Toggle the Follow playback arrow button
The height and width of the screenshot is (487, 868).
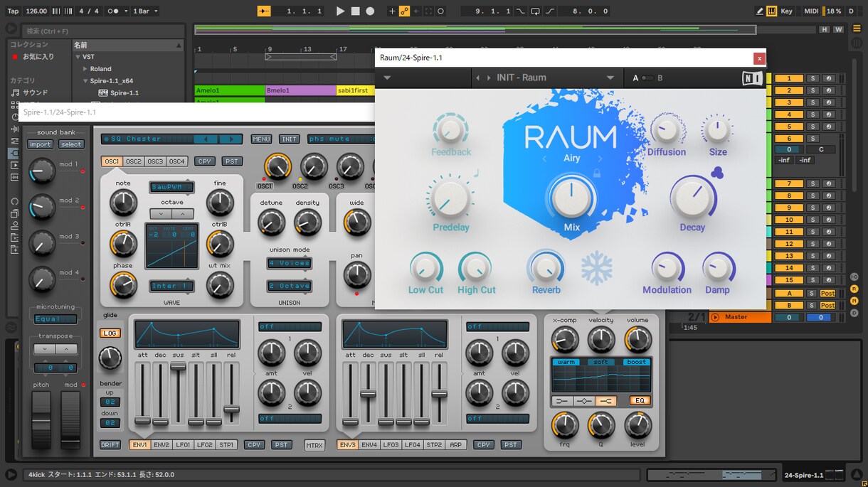click(x=264, y=11)
